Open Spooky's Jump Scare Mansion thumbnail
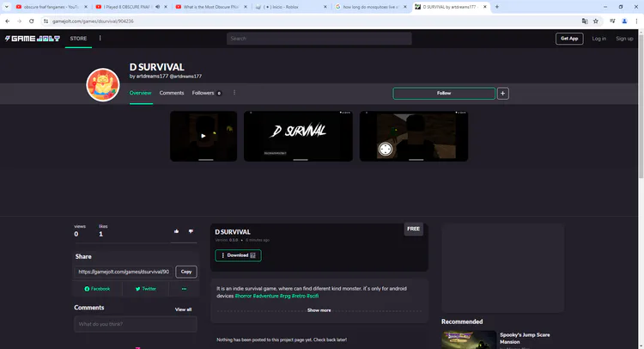 pos(469,340)
